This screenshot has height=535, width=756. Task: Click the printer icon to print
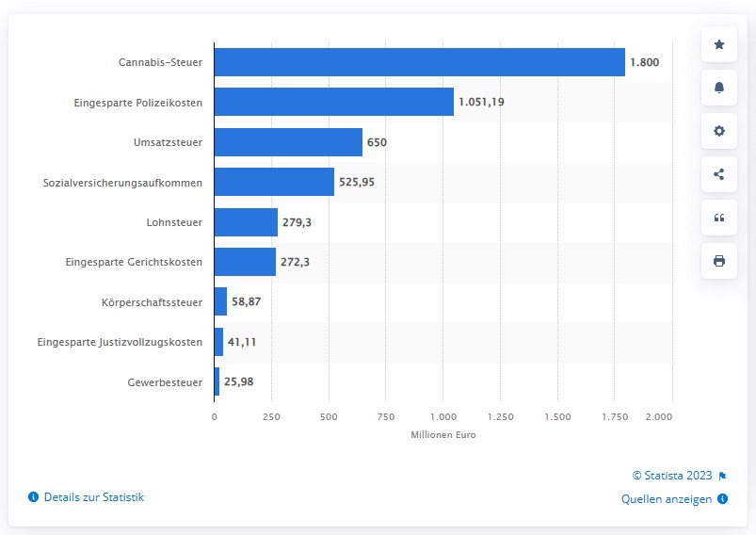[719, 261]
